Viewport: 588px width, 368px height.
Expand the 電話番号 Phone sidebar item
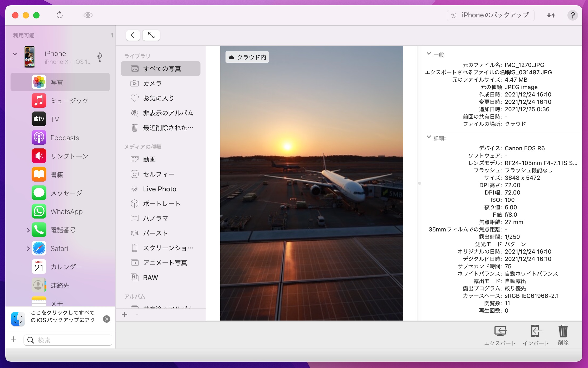(28, 230)
